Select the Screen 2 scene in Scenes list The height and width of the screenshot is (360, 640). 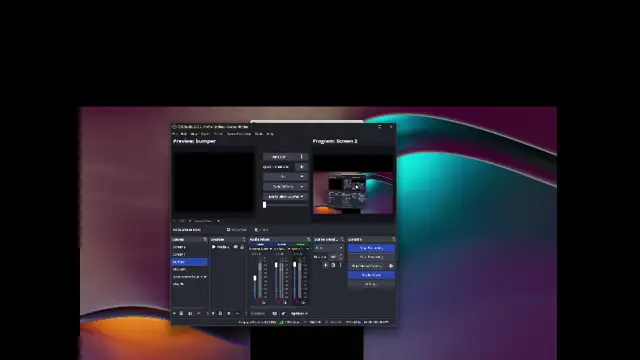pos(189,247)
